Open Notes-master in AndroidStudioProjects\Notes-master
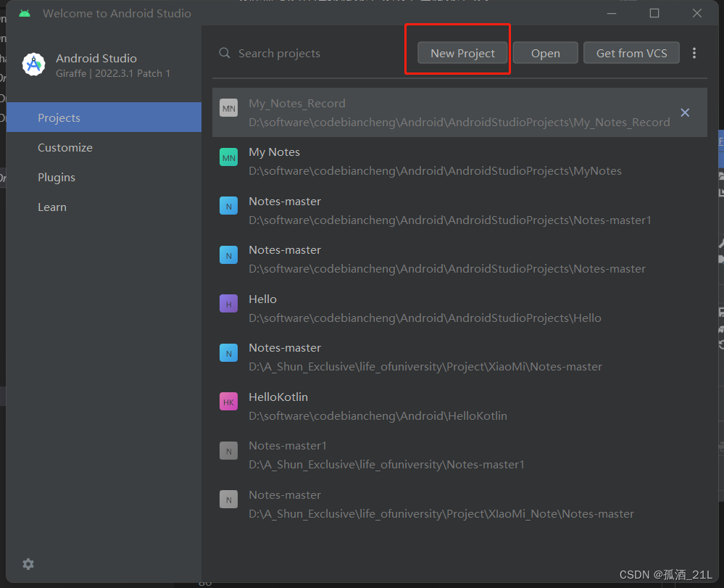Viewport: 724px width, 588px height. (459, 259)
